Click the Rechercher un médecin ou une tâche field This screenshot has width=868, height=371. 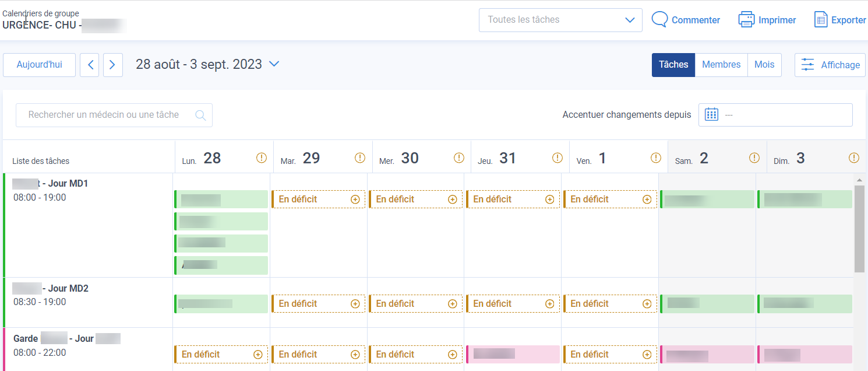(x=114, y=115)
